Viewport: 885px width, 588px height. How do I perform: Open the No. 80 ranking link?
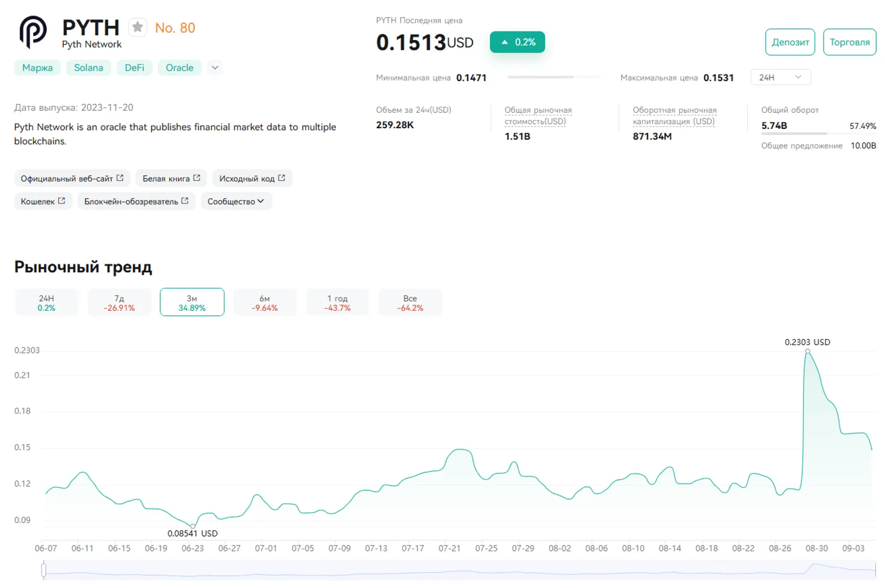pos(175,28)
